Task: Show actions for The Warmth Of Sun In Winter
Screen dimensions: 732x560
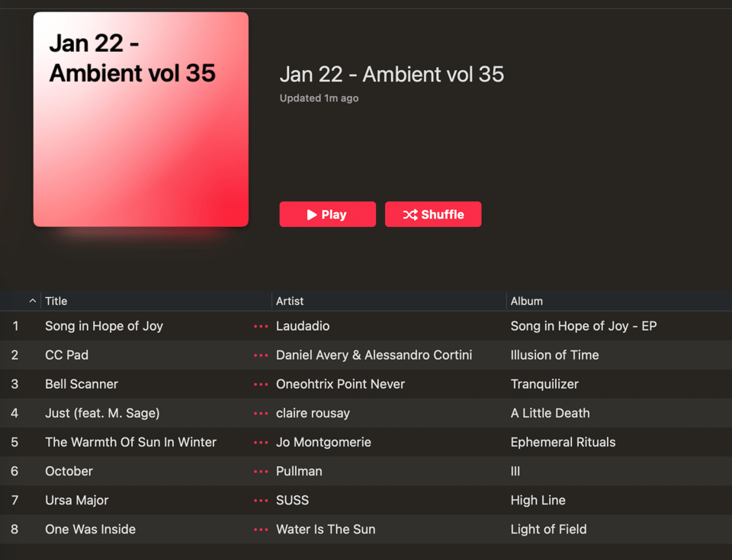Action: 261,442
